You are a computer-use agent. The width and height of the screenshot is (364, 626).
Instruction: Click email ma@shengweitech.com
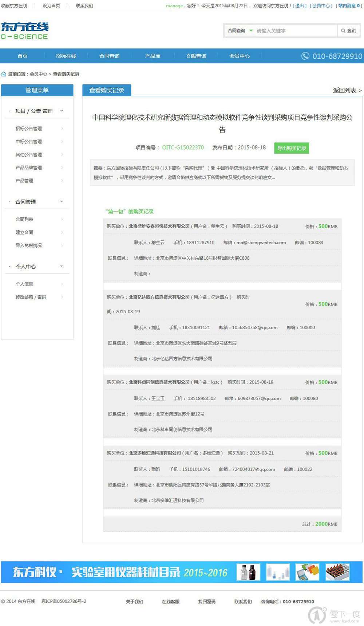(261, 243)
